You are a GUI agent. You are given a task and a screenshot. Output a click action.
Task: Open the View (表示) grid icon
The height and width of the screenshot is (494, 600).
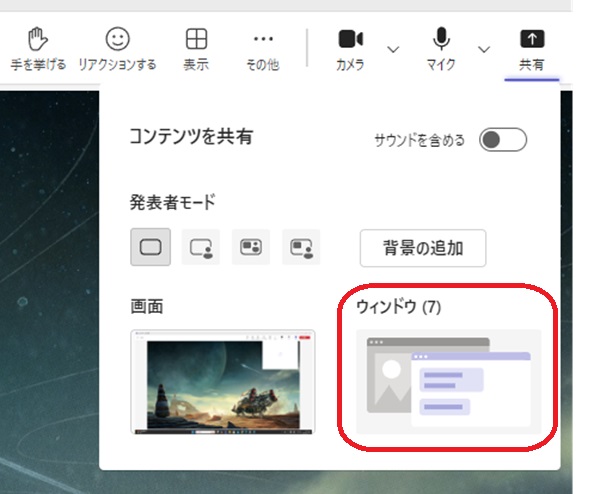point(197,40)
